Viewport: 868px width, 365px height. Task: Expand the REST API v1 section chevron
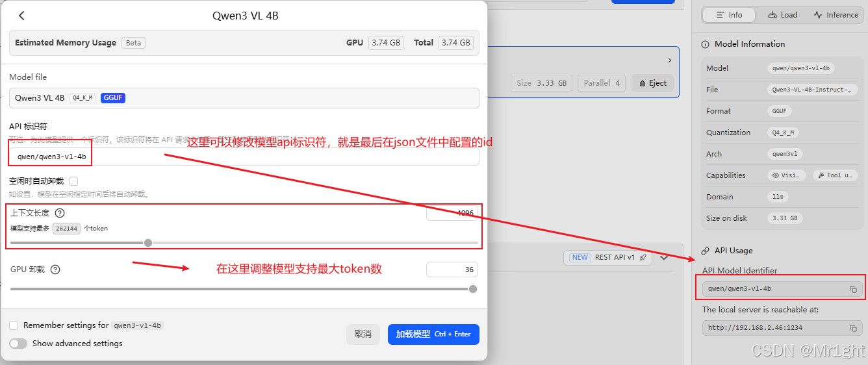click(x=663, y=257)
